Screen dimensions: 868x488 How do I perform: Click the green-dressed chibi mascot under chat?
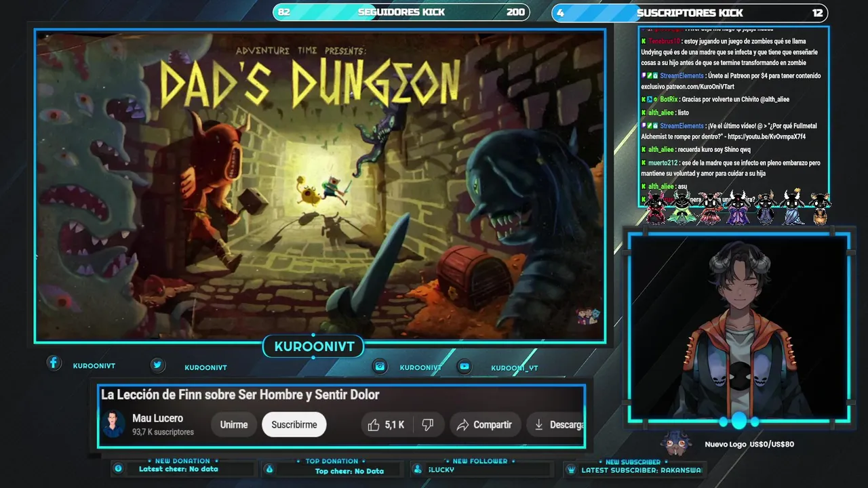tap(682, 207)
